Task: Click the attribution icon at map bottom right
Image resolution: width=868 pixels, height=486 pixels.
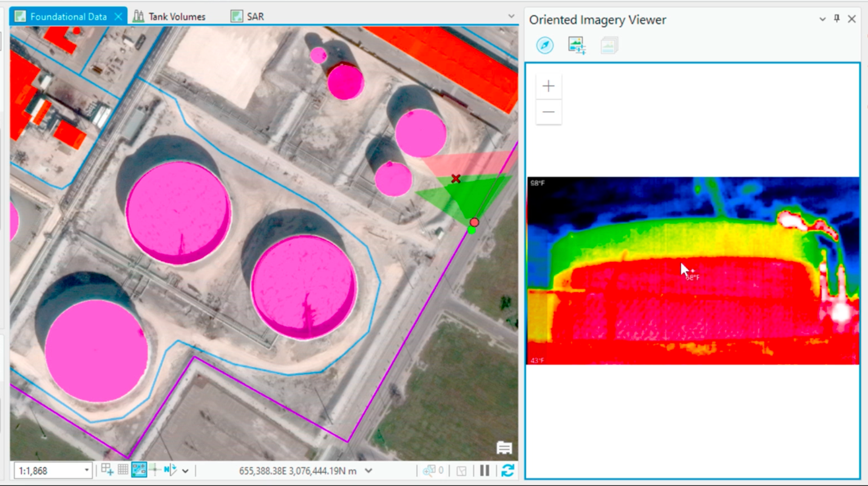Action: 504,449
